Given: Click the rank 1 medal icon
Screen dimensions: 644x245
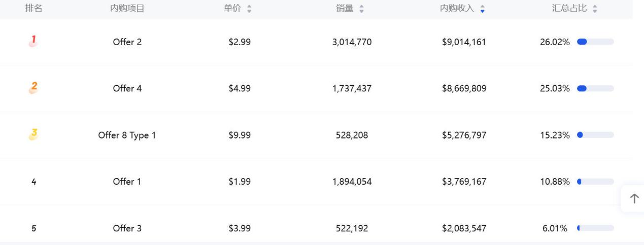Looking at the screenshot, I should coord(33,42).
